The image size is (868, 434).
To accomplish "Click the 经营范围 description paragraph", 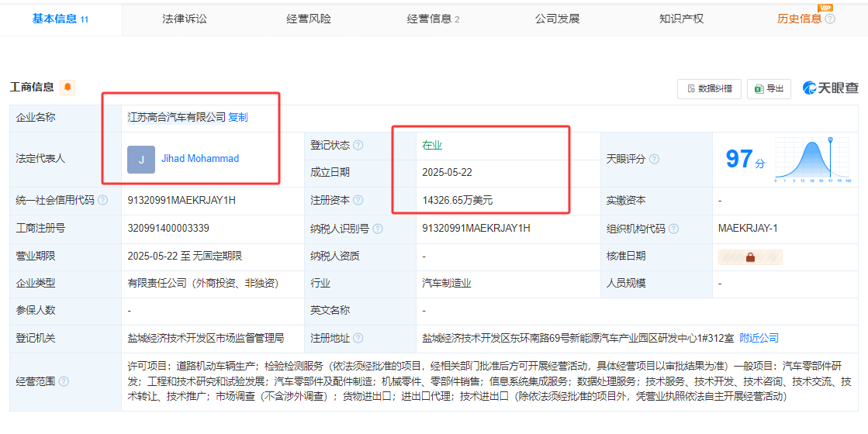I will pos(489,381).
